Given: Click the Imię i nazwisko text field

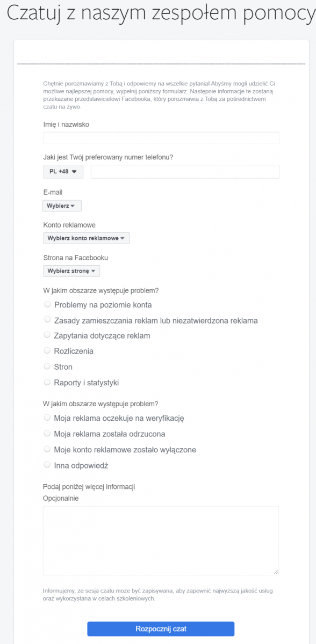Looking at the screenshot, I should 161,137.
